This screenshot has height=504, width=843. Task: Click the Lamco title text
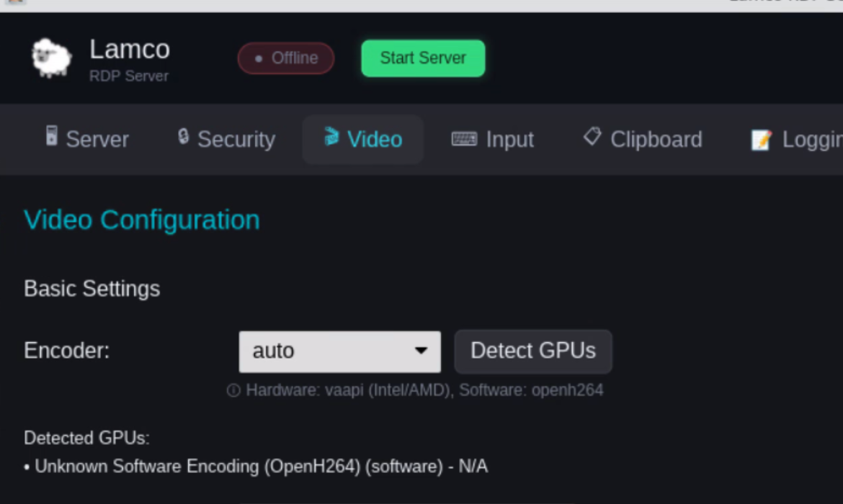coord(130,50)
